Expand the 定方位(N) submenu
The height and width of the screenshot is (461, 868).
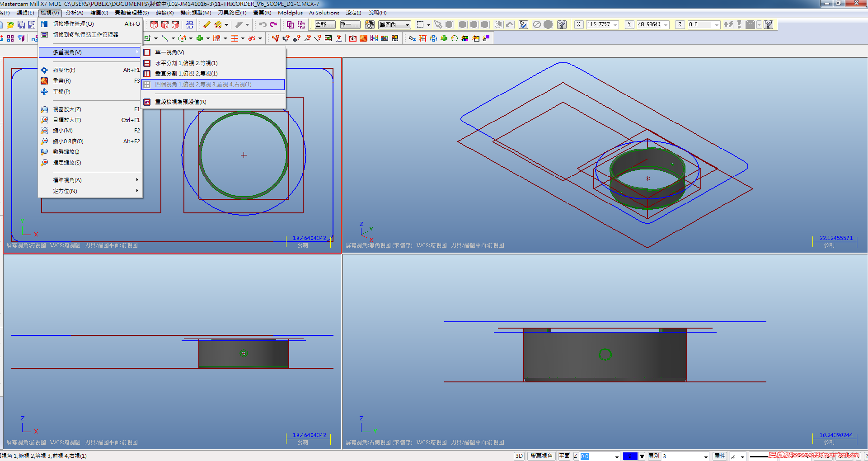[90, 191]
